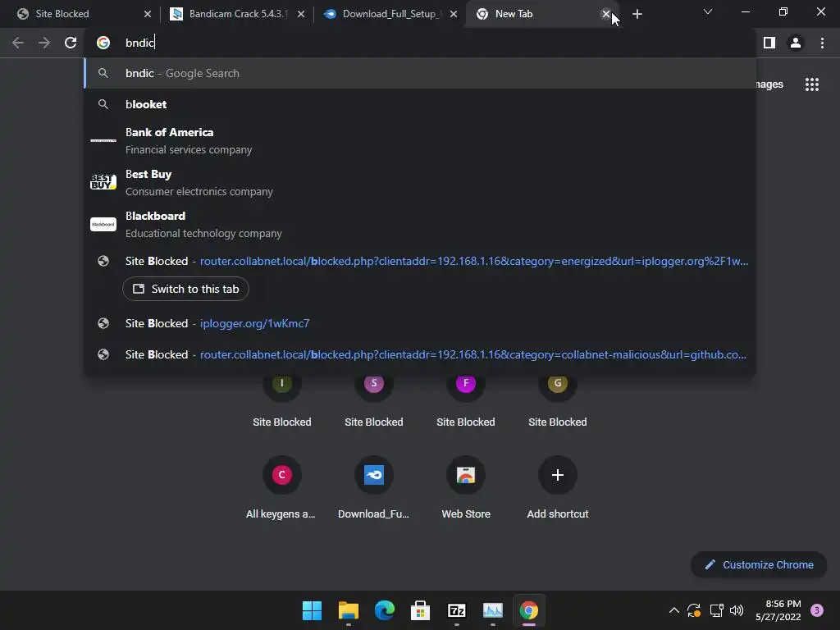Viewport: 840px width, 630px height.
Task: Choose the Blackboard suggestion
Action: click(x=420, y=224)
